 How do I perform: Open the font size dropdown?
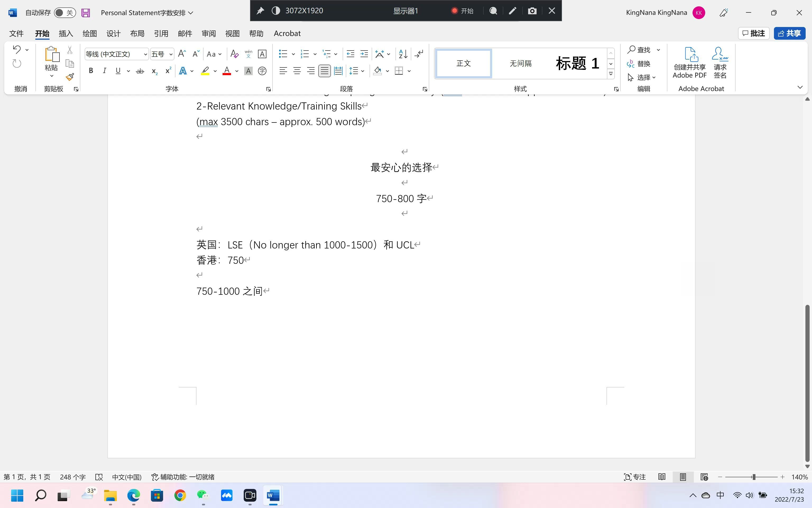tap(171, 54)
